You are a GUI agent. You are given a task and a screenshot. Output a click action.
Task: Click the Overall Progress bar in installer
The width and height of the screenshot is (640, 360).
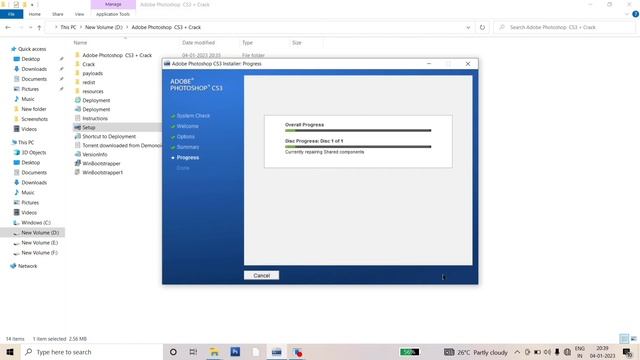tap(358, 131)
